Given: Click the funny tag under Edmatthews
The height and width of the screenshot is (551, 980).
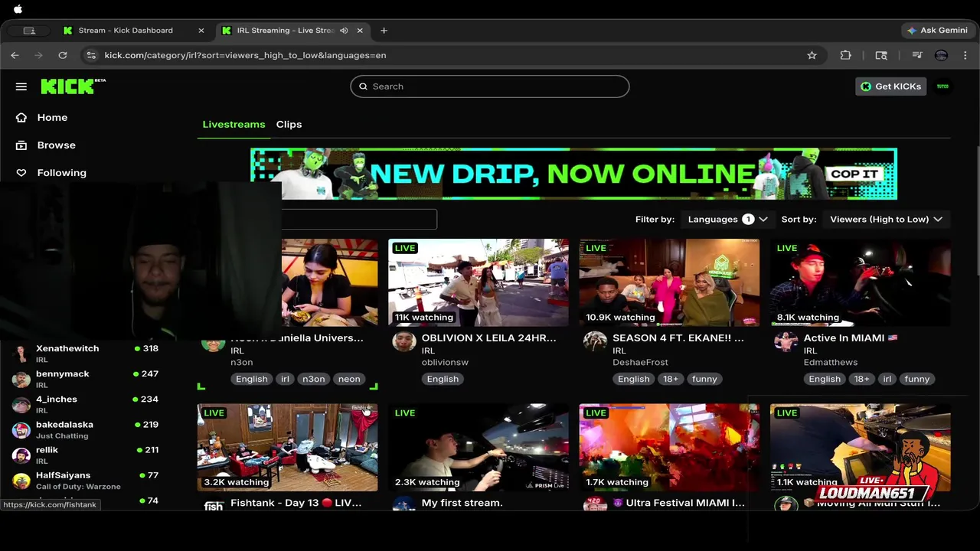Looking at the screenshot, I should pyautogui.click(x=916, y=379).
